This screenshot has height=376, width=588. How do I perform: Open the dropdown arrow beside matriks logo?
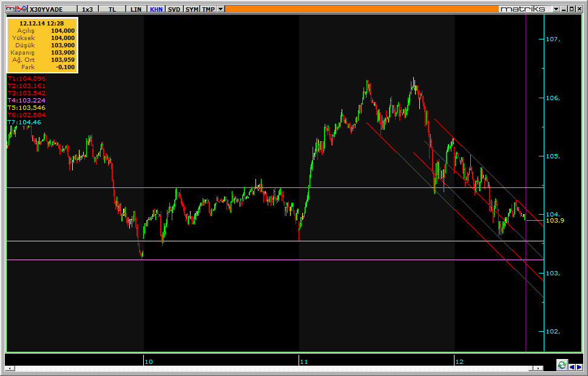[556, 9]
